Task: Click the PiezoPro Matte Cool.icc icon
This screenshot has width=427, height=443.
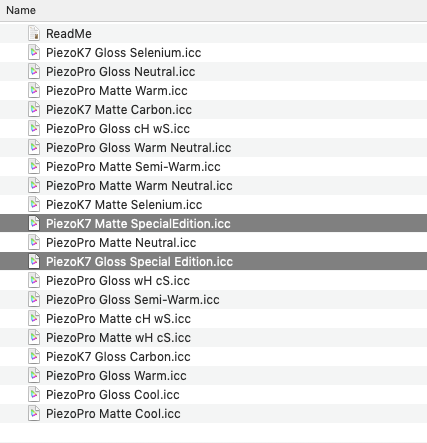Action: [x=34, y=413]
